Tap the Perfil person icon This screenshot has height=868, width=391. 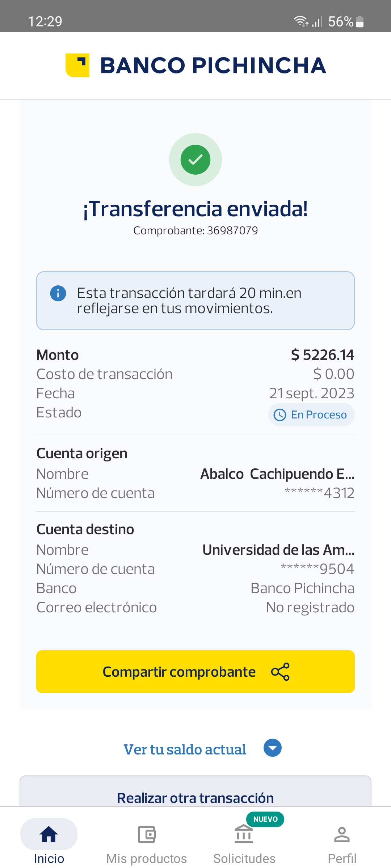point(342,834)
